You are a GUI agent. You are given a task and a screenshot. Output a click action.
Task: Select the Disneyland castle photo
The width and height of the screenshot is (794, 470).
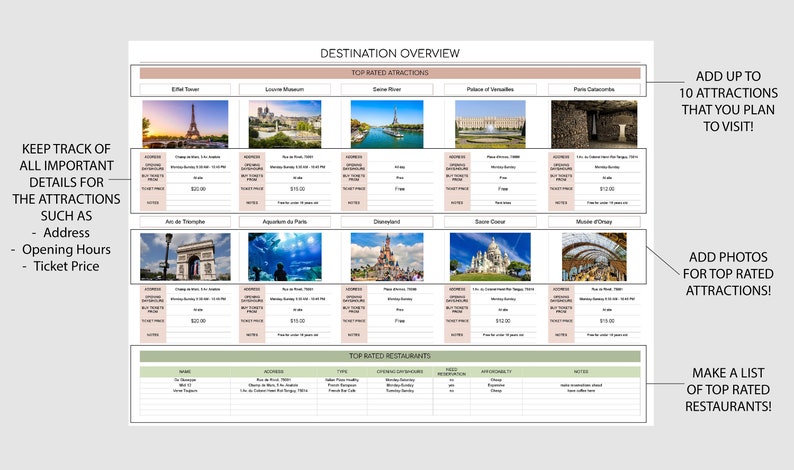387,257
